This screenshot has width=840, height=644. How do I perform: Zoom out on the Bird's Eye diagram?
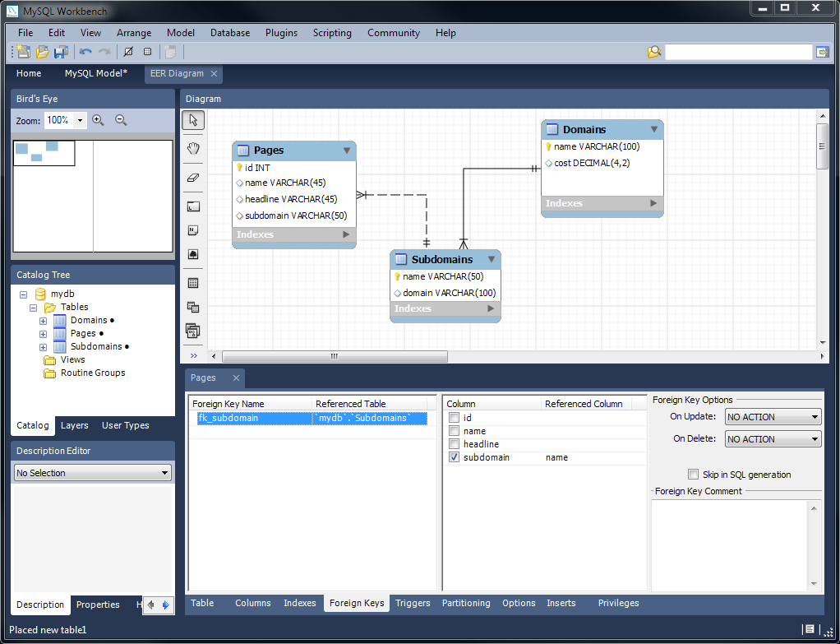(121, 120)
